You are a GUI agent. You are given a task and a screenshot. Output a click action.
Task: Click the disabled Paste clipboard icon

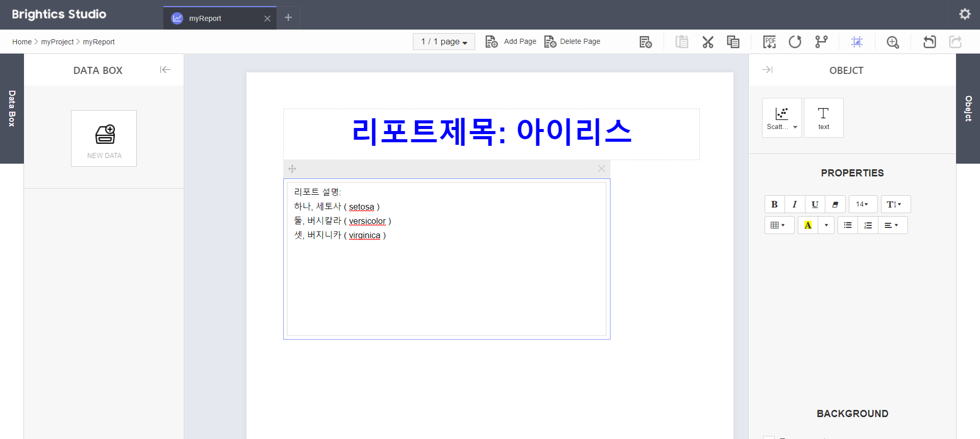click(682, 42)
